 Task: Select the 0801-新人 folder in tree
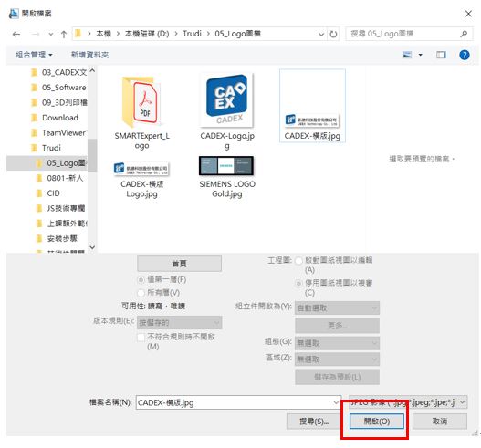[60, 178]
